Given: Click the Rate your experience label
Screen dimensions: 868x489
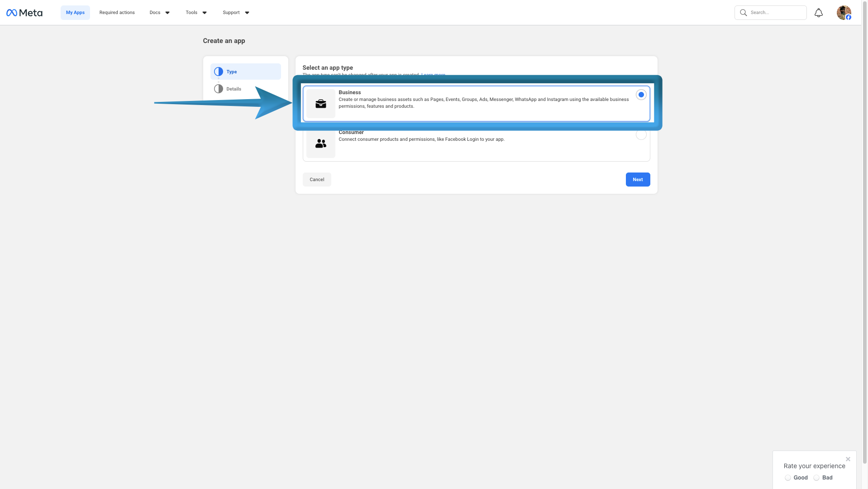Looking at the screenshot, I should click(814, 466).
